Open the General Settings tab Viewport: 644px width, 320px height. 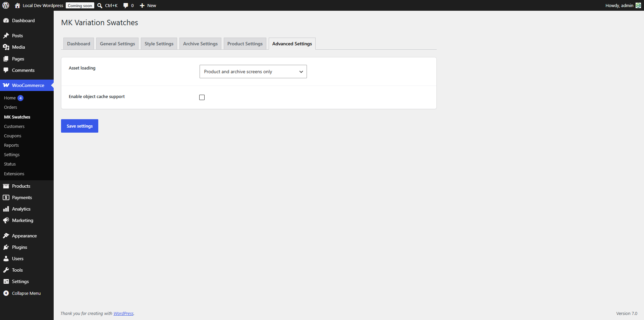(117, 44)
